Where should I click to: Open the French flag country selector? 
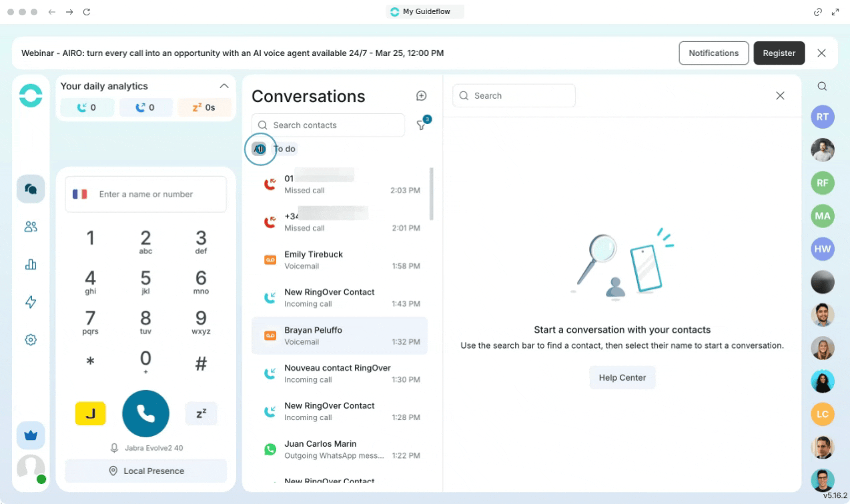click(x=80, y=194)
